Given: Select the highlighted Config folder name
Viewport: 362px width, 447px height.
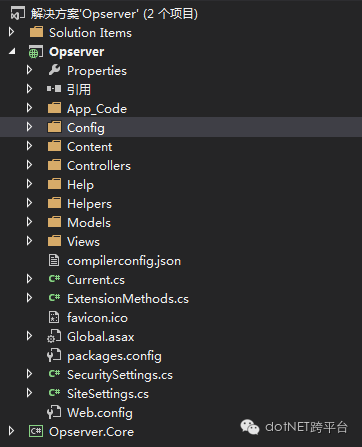Looking at the screenshot, I should (x=86, y=128).
